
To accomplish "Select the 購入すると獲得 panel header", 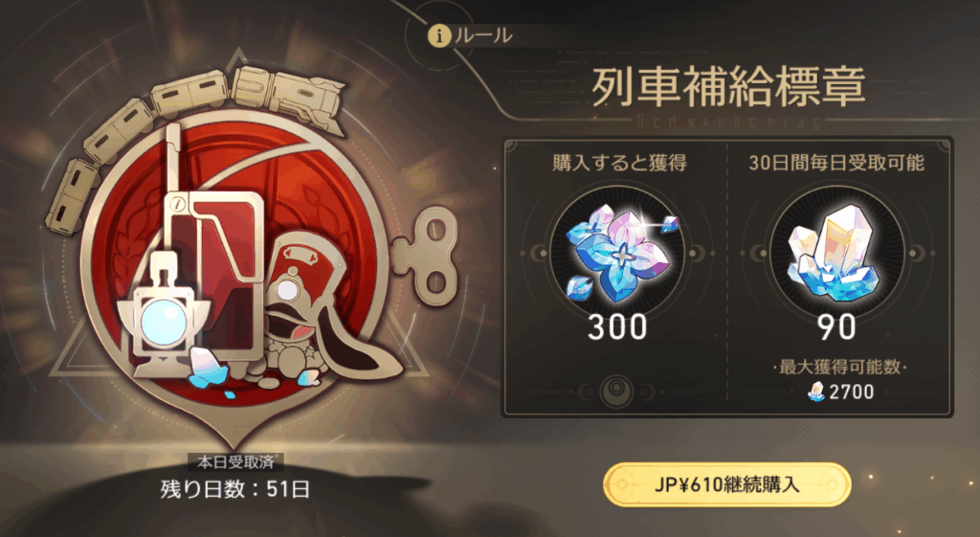I will (619, 163).
